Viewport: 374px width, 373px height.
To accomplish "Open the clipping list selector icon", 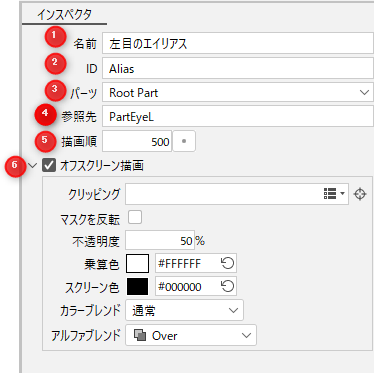I will click(334, 194).
